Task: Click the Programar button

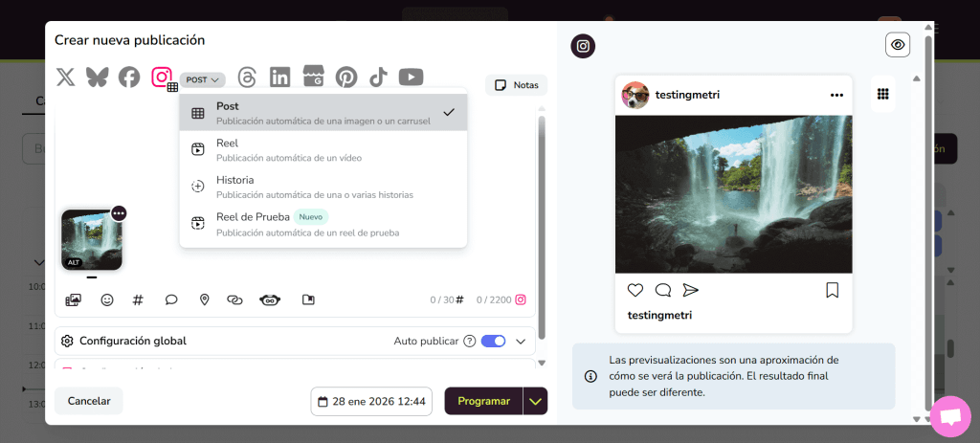Action: [483, 401]
